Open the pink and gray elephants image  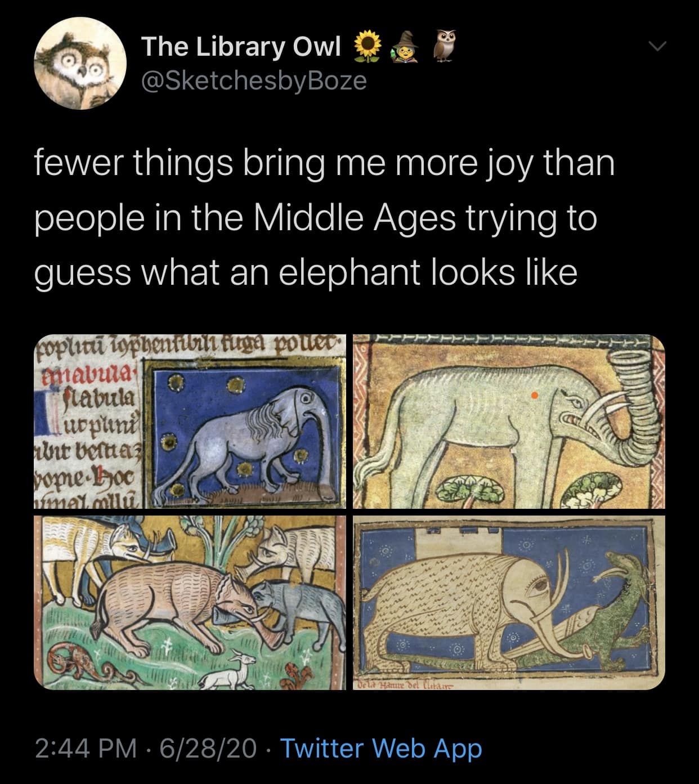click(190, 603)
